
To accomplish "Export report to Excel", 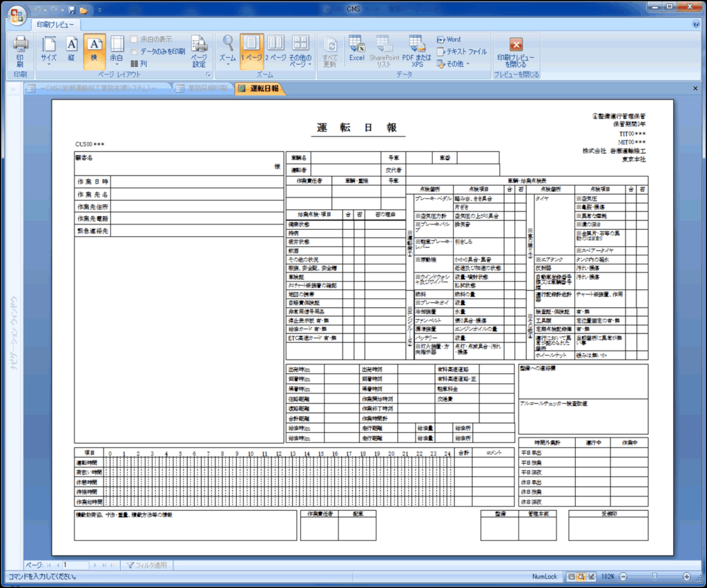I will coord(356,50).
